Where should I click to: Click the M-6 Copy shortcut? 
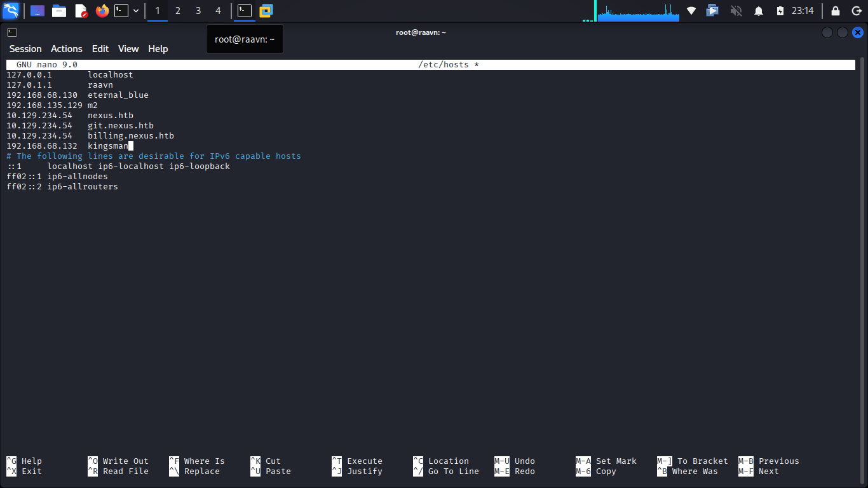[596, 471]
